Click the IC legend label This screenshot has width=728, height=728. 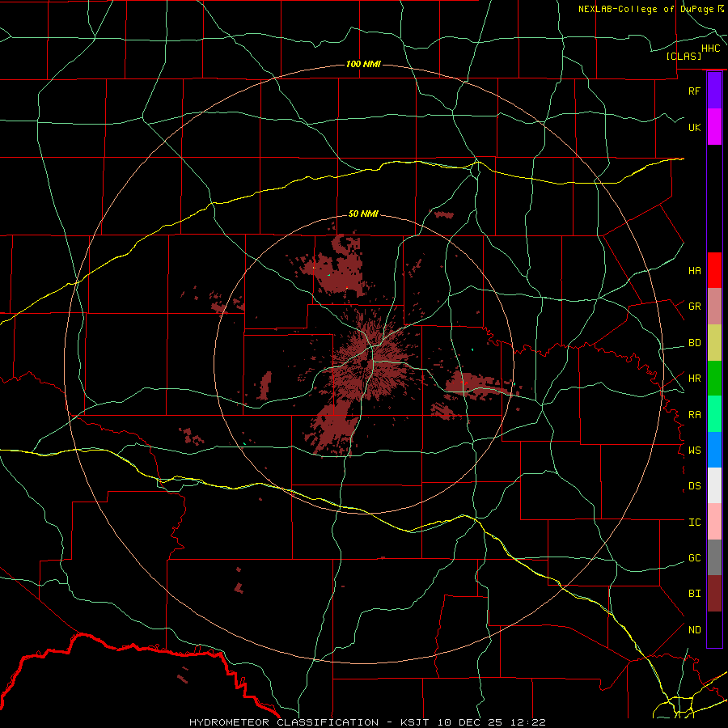[x=694, y=523]
